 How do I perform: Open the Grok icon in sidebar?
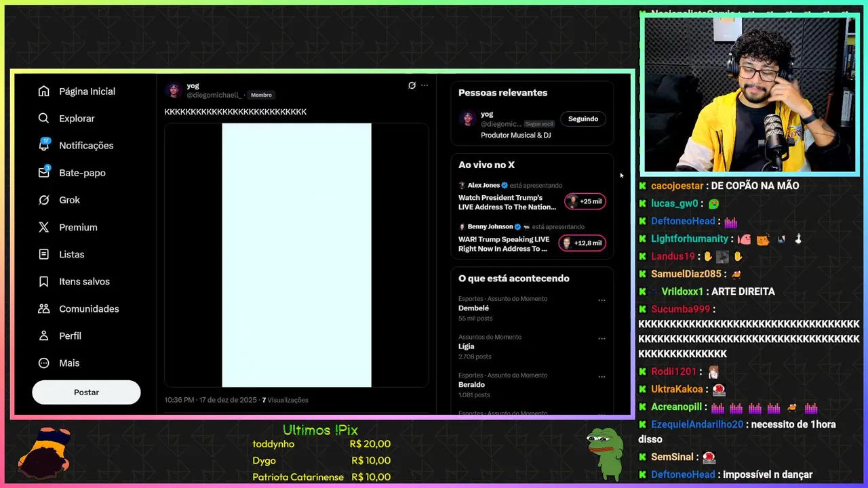pos(44,200)
